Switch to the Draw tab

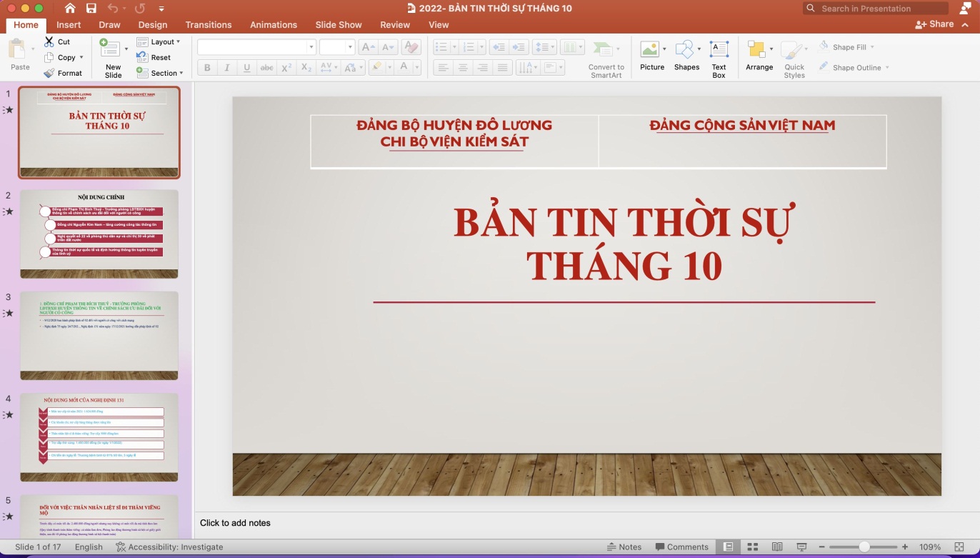click(x=109, y=24)
